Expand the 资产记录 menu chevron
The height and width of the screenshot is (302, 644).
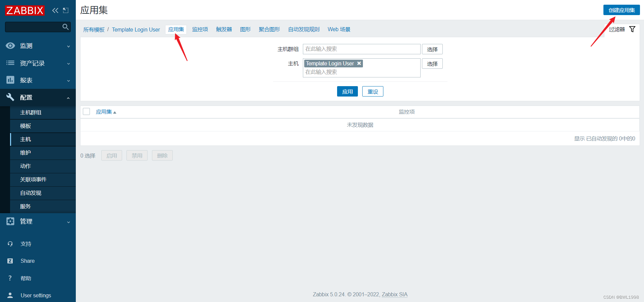coord(68,63)
